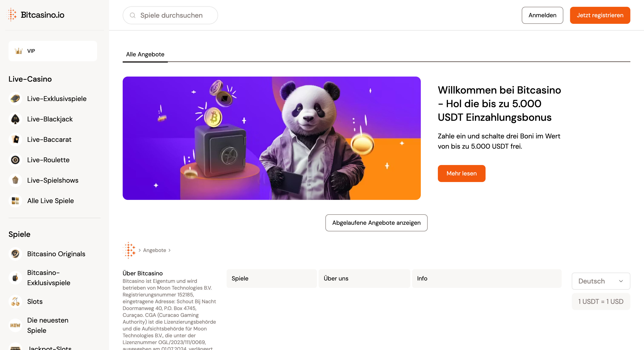Open VIP crown icon section
644x350 pixels.
(19, 51)
